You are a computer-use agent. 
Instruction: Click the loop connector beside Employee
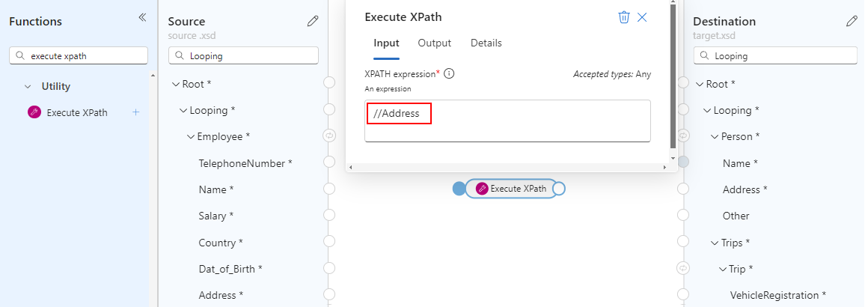tap(329, 136)
